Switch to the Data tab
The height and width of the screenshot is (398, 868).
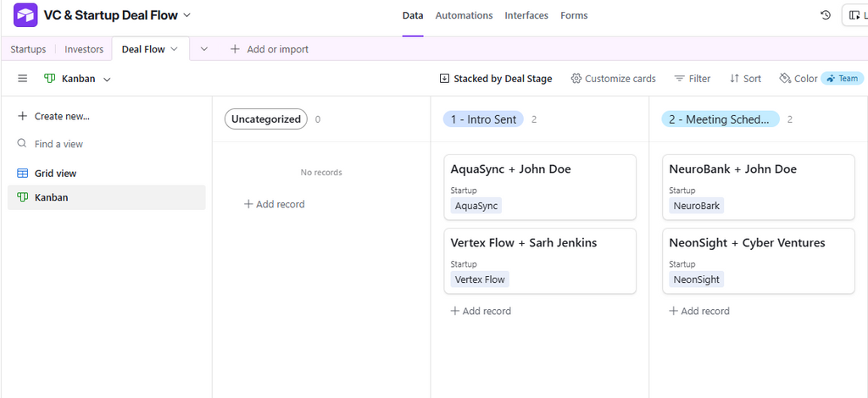coord(413,15)
